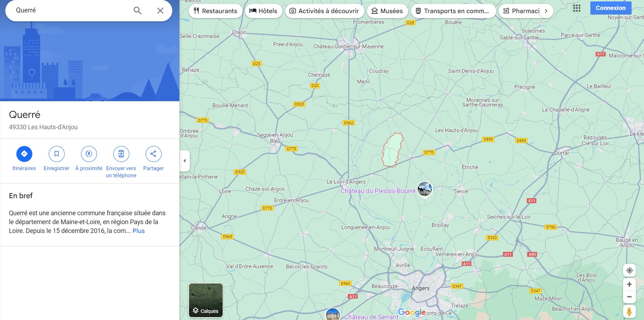Screen dimensions: 644x320
Task: Open Château du Plessis-Bourré photo marker
Action: pos(425,189)
